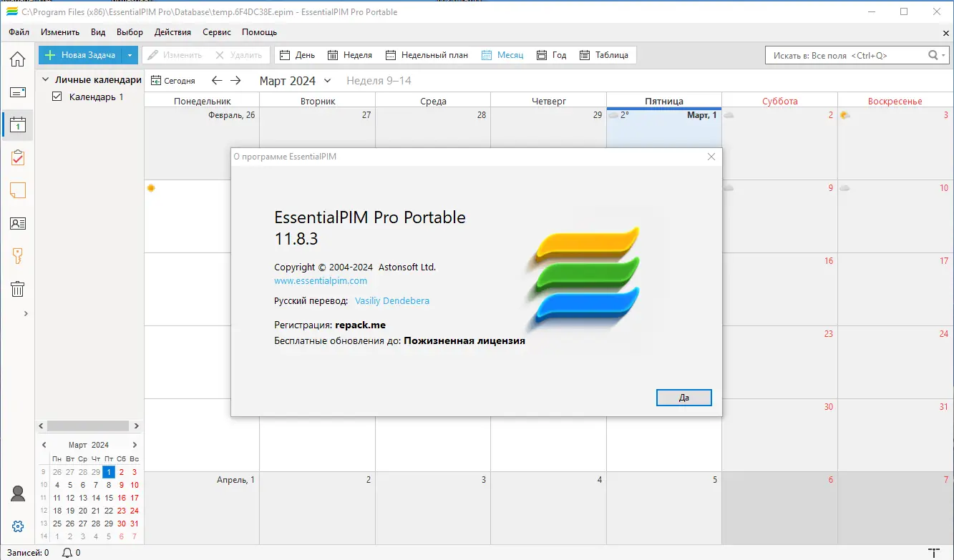Open the www.essentialpim.com link
This screenshot has width=954, height=560.
point(321,281)
